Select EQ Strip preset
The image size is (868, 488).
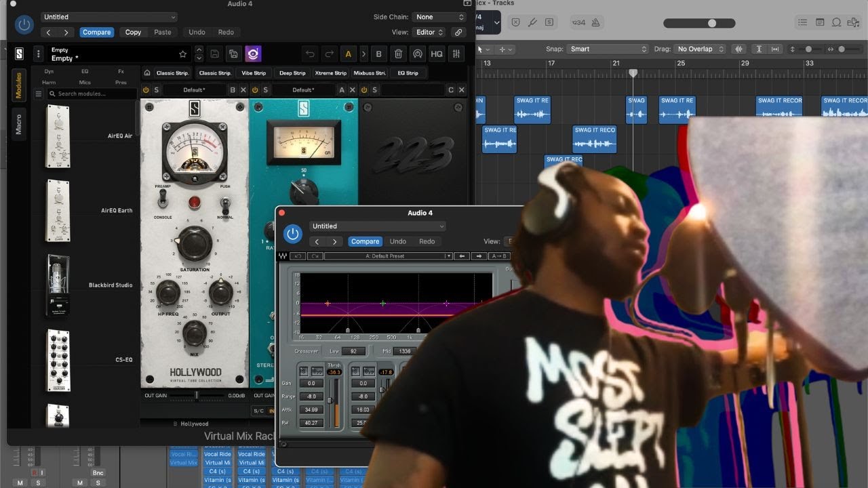tap(408, 73)
